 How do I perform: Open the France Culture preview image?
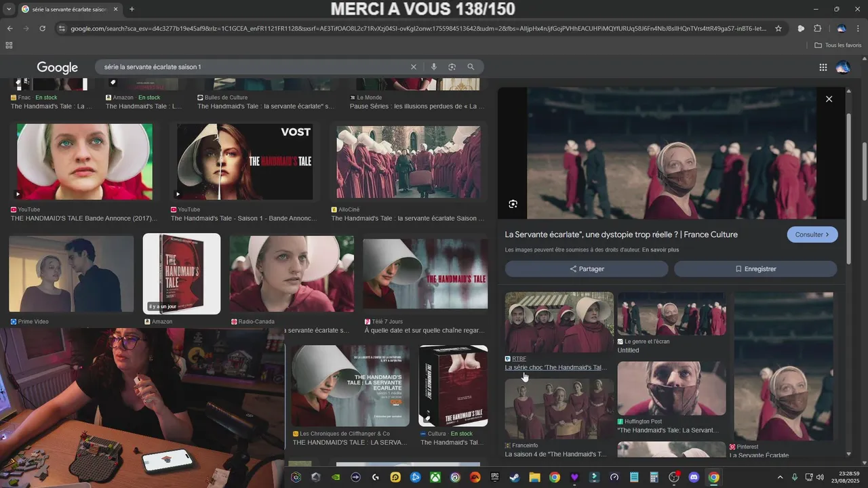671,153
